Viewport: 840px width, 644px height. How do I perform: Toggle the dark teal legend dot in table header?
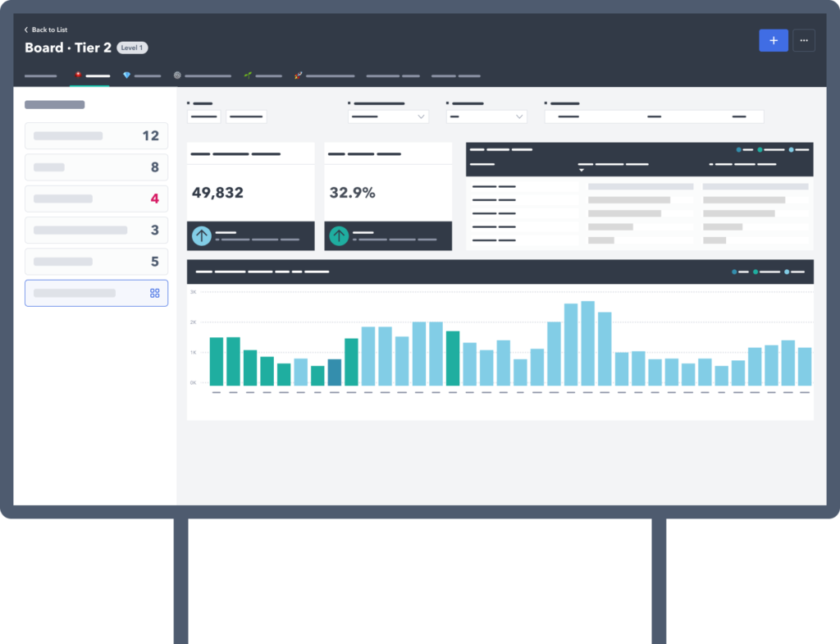739,150
